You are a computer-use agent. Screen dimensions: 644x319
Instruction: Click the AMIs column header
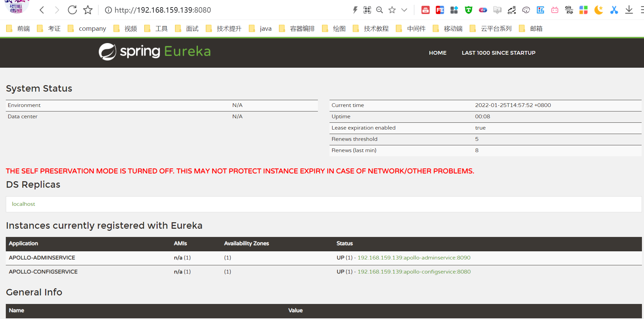tap(180, 243)
